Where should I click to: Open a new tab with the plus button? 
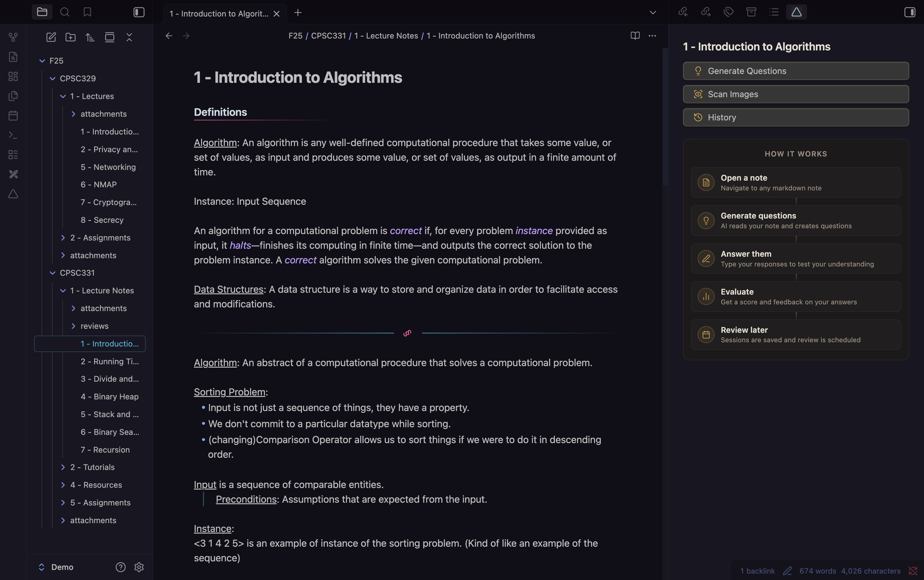coord(298,13)
